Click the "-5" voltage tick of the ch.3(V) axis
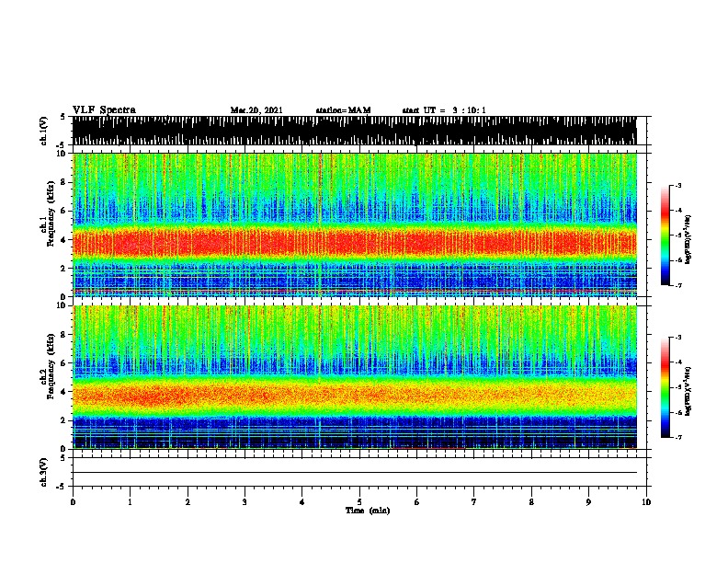Image resolution: width=728 pixels, height=563 pixels. [63, 487]
